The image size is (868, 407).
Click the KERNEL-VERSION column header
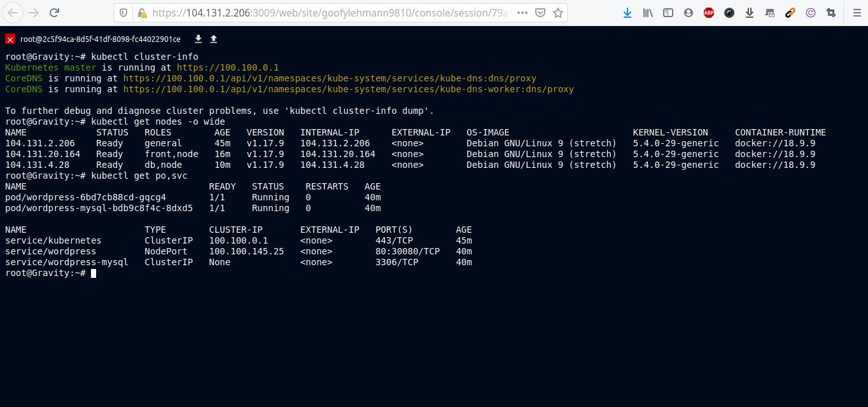[670, 132]
